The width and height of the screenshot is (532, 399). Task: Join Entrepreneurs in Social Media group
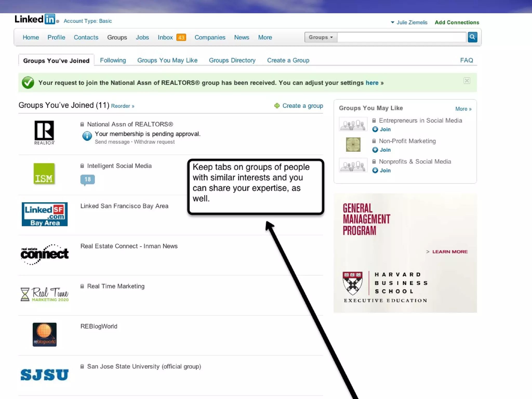point(382,129)
